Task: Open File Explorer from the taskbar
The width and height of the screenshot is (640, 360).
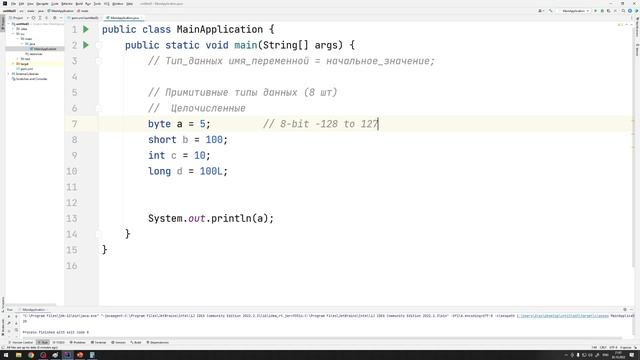Action: point(18,355)
